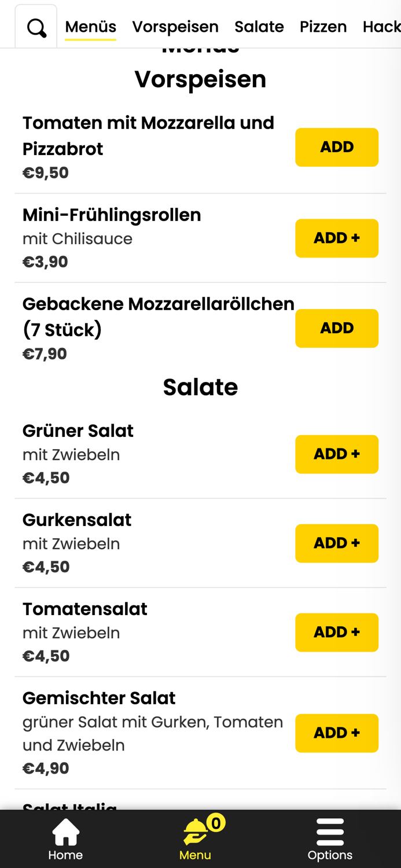This screenshot has height=868, width=401.
Task: Click the cart badge showing 0
Action: [218, 821]
